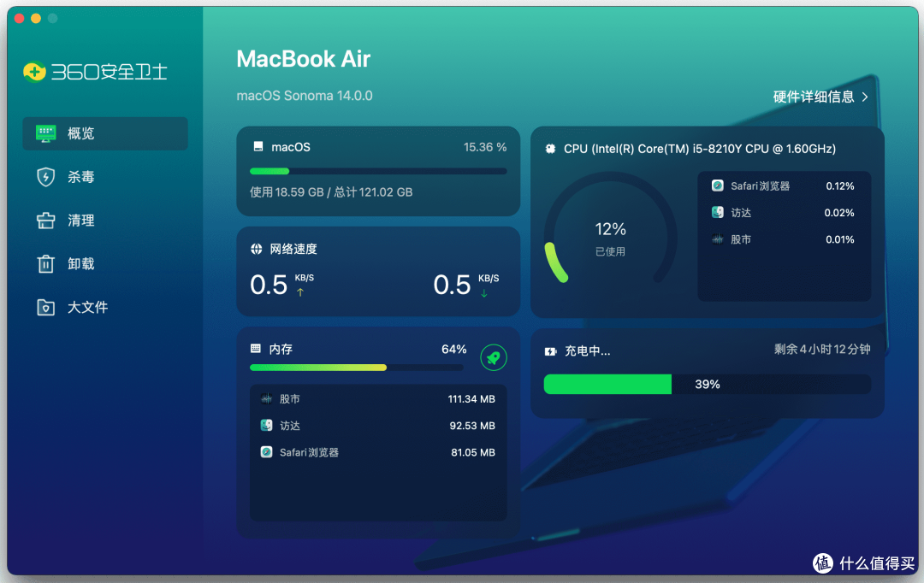
Task: Open the 概览 overview tab
Action: tap(105, 133)
